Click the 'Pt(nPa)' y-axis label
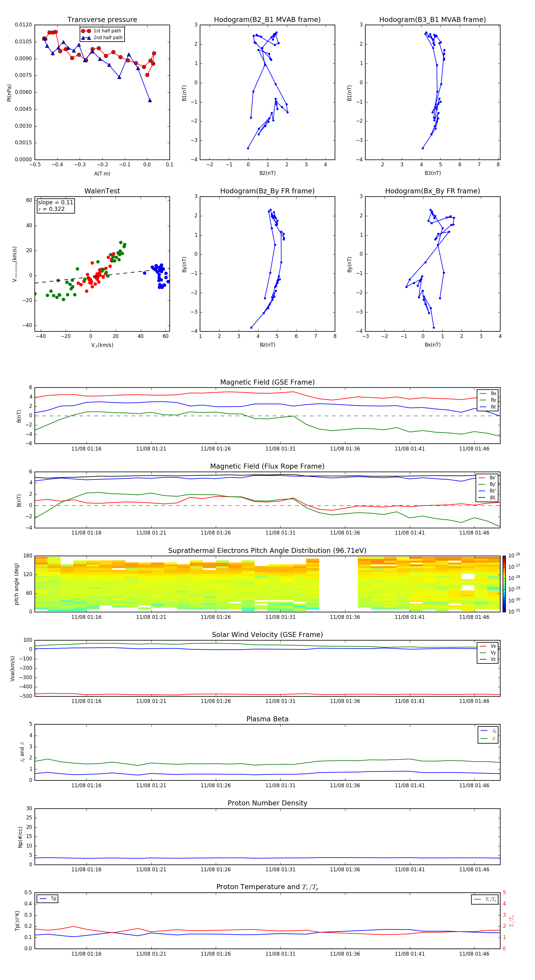The height and width of the screenshot is (980, 535). click(x=9, y=93)
